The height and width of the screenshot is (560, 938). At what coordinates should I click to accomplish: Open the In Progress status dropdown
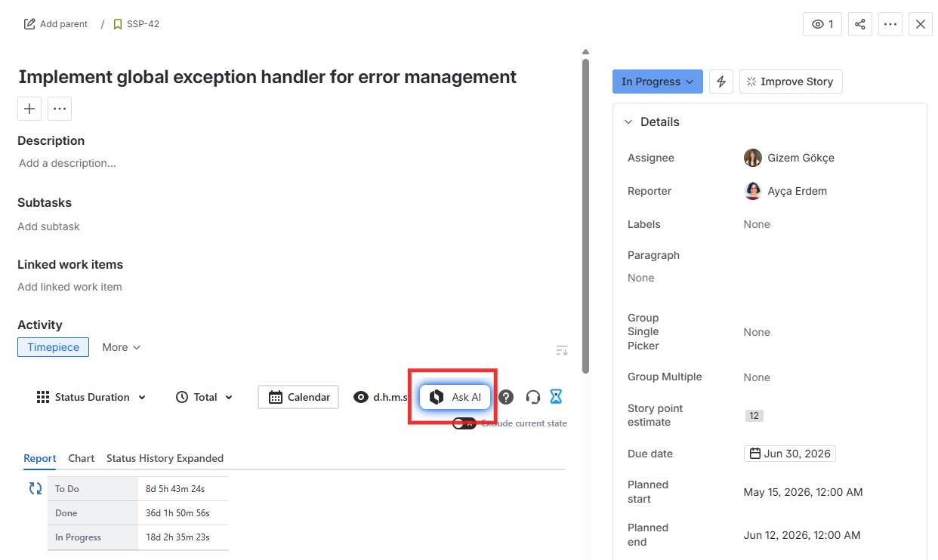pyautogui.click(x=657, y=82)
